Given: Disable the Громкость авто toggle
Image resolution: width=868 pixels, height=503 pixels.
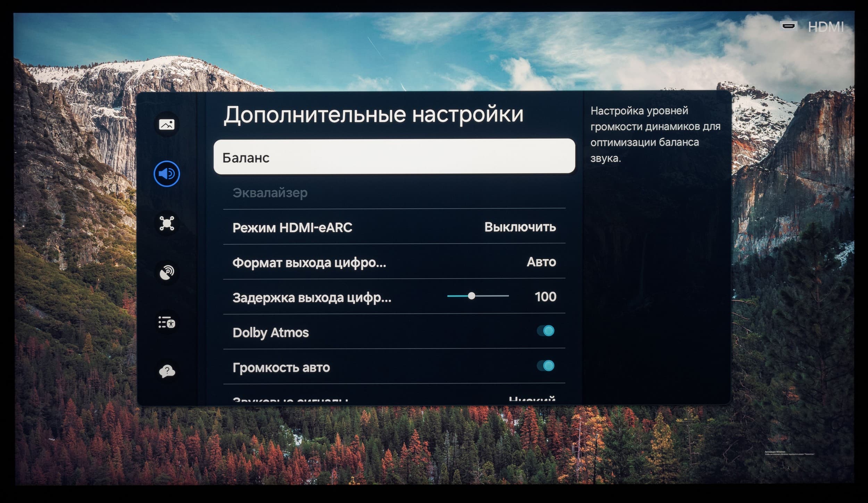Looking at the screenshot, I should point(545,366).
